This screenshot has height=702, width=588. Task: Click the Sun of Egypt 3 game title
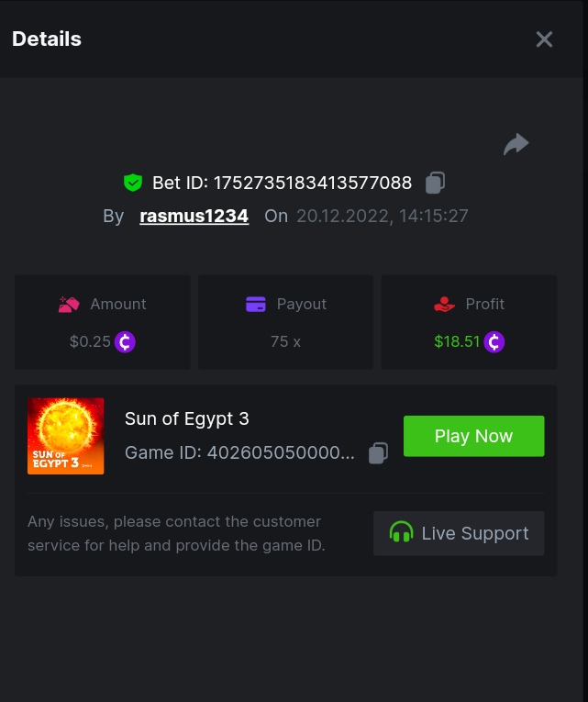187,418
